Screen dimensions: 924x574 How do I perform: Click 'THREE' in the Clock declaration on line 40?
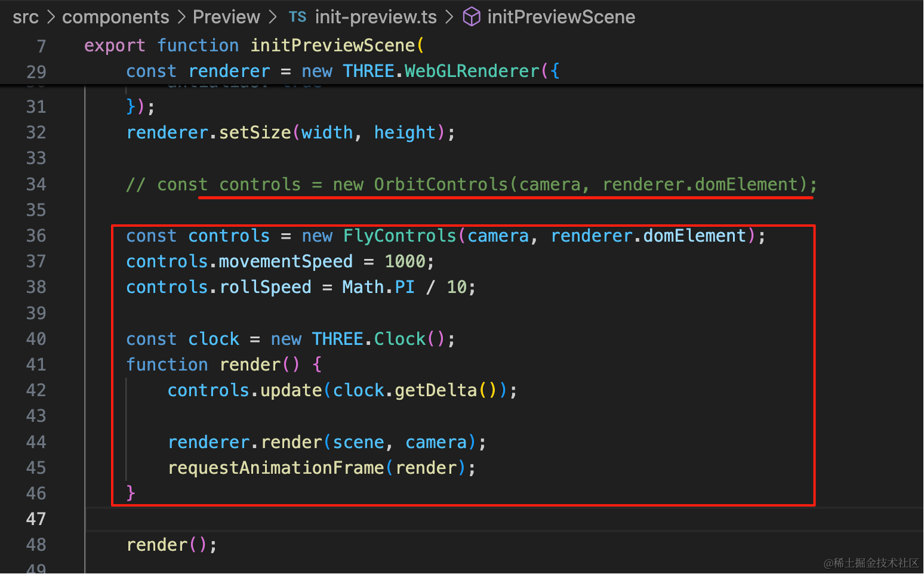click(x=338, y=339)
